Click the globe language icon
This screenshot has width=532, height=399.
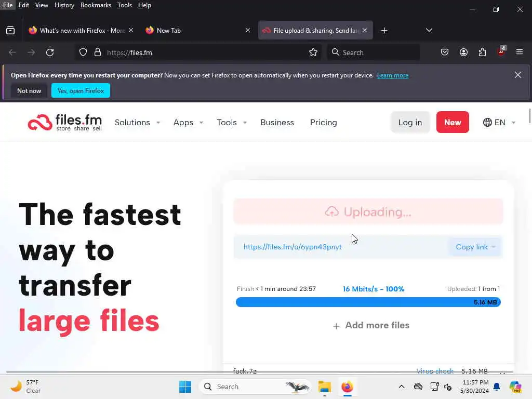coord(487,123)
